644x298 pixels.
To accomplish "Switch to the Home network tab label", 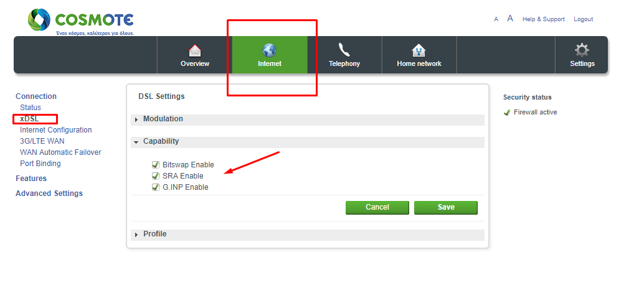I will [419, 63].
